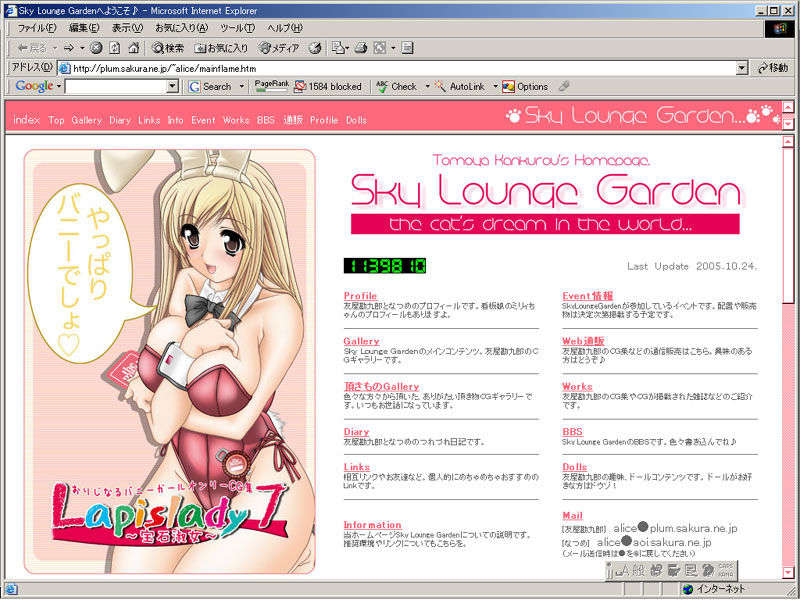The width and height of the screenshot is (800, 600).
Task: Open the お気に入り(A) menu
Action: click(181, 28)
